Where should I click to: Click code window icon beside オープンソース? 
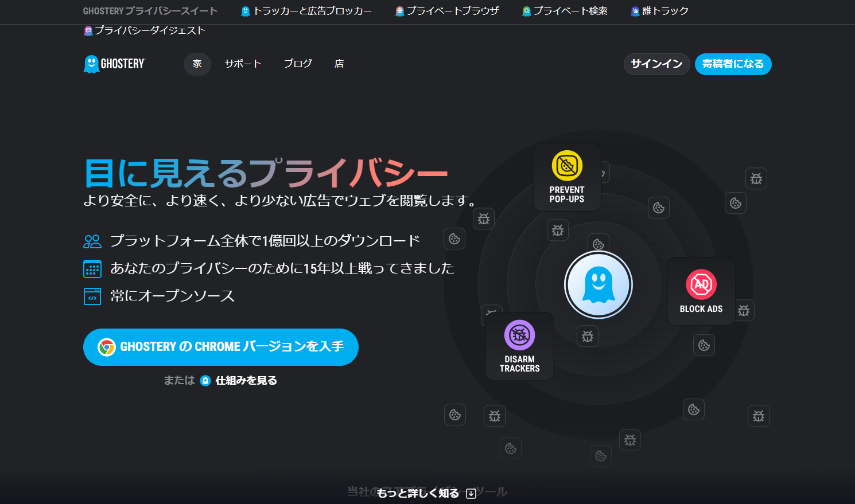click(92, 296)
